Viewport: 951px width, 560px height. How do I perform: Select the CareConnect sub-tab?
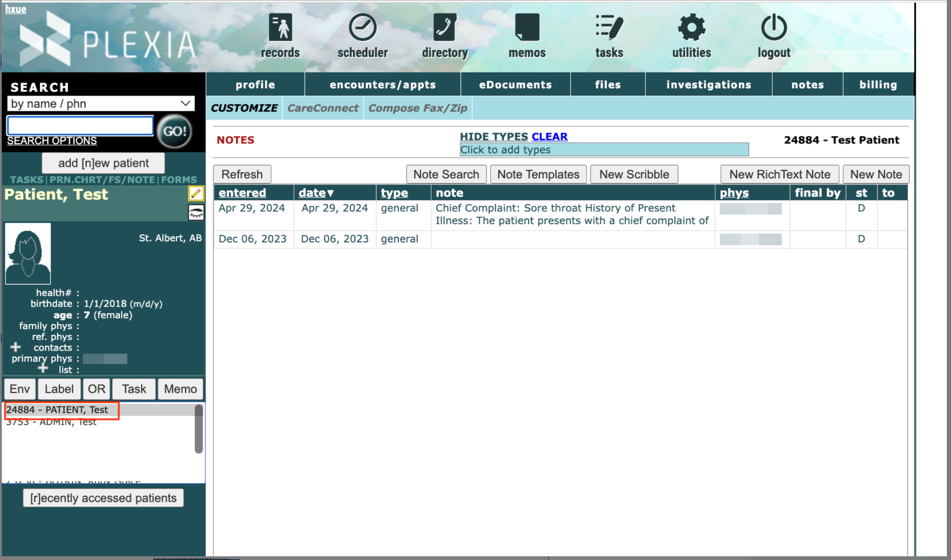click(x=323, y=108)
